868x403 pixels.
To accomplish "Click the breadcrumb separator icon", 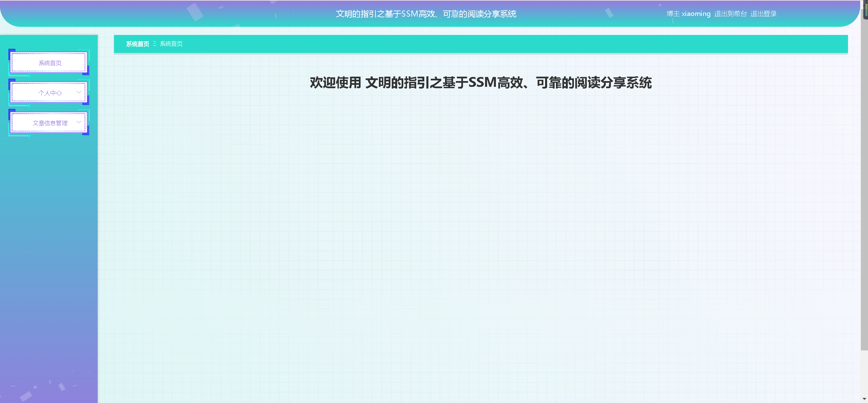I will (x=155, y=44).
